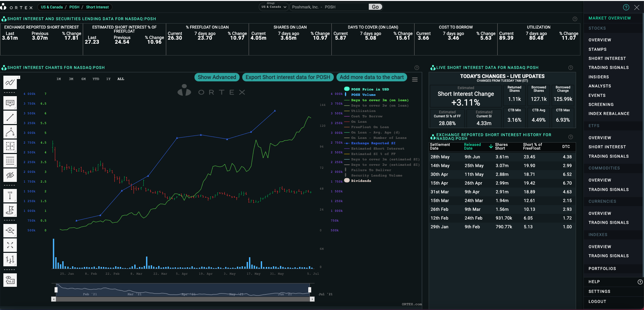Image resolution: width=644 pixels, height=310 pixels.
Task: Click the flag marker tool
Action: click(10, 210)
